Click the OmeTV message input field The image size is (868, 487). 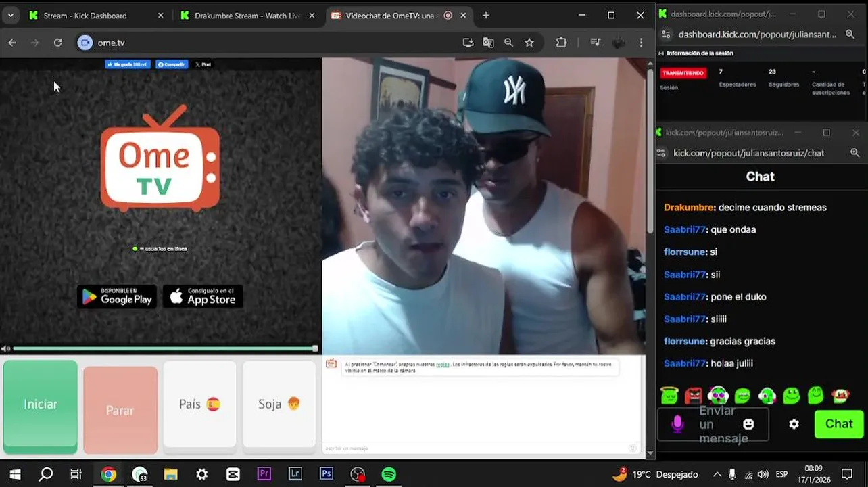(480, 448)
